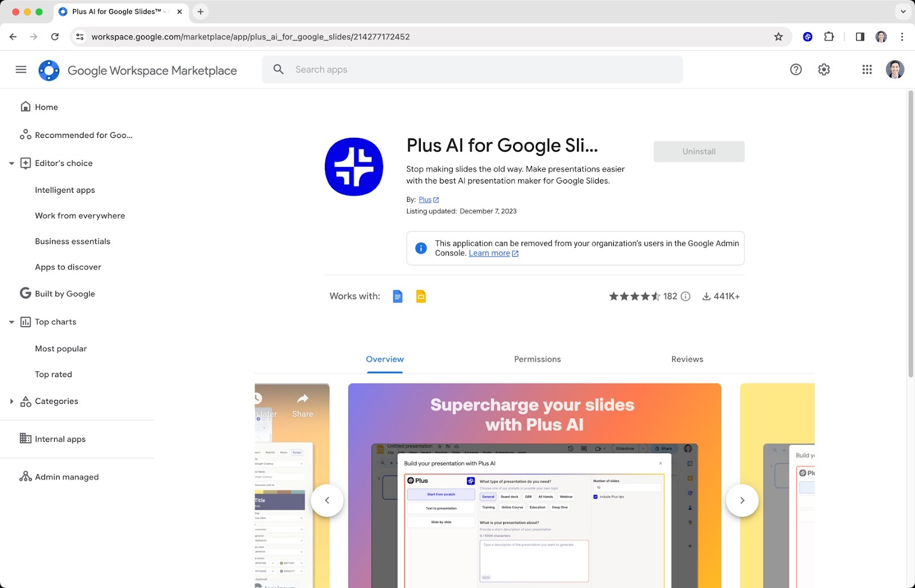
Task: Click the Search apps field
Action: point(472,69)
